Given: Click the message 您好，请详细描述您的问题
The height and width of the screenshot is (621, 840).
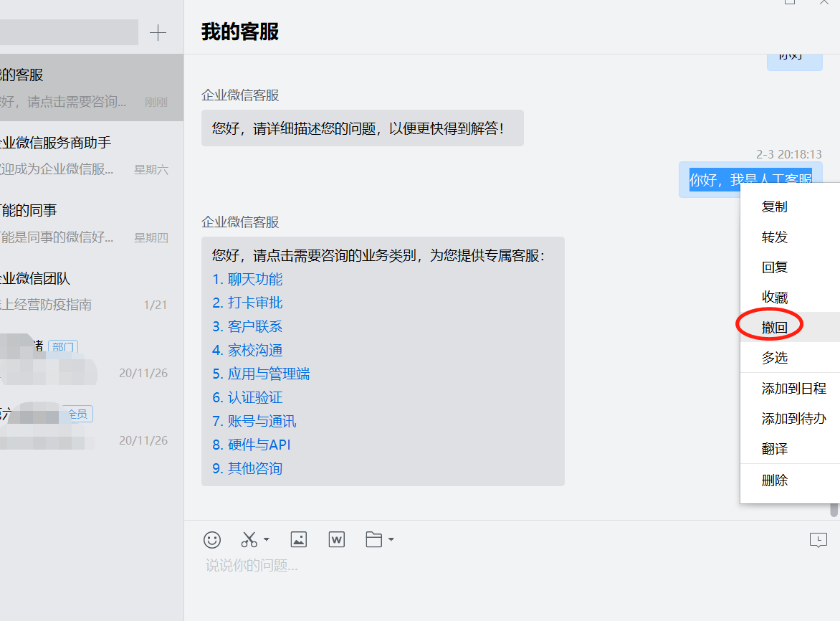Looking at the screenshot, I should (363, 128).
